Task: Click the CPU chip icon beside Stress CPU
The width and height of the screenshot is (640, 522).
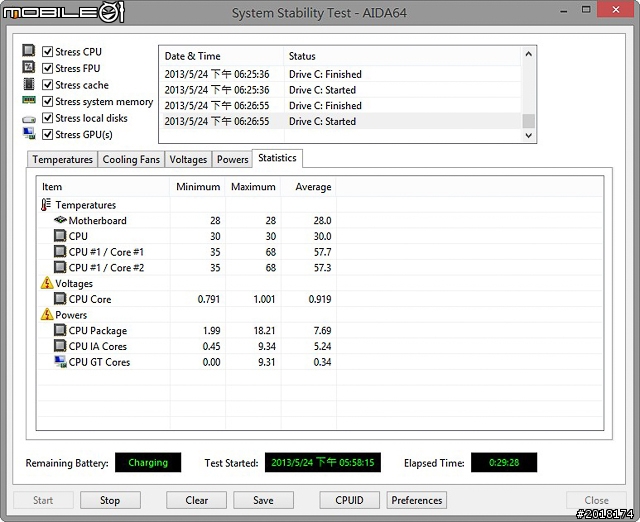Action: (x=29, y=51)
